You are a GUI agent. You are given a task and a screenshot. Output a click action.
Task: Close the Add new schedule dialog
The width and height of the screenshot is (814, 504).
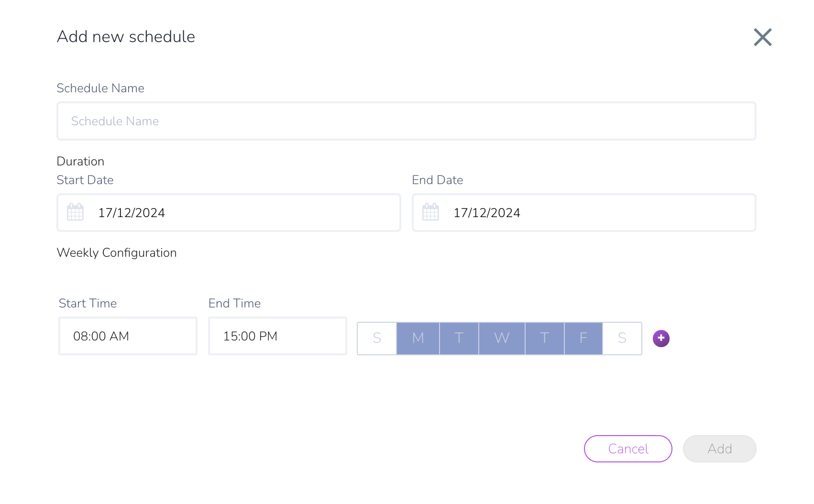point(763,37)
